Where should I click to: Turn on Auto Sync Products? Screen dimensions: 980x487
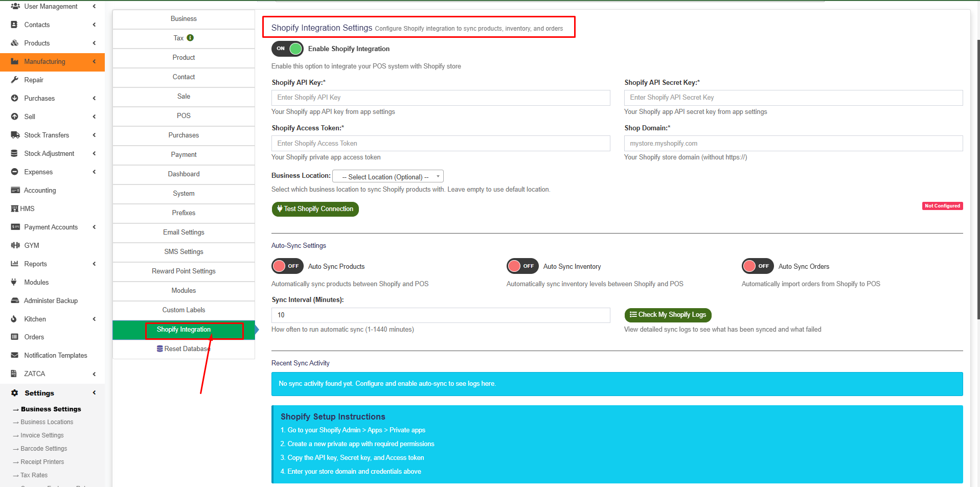(287, 266)
